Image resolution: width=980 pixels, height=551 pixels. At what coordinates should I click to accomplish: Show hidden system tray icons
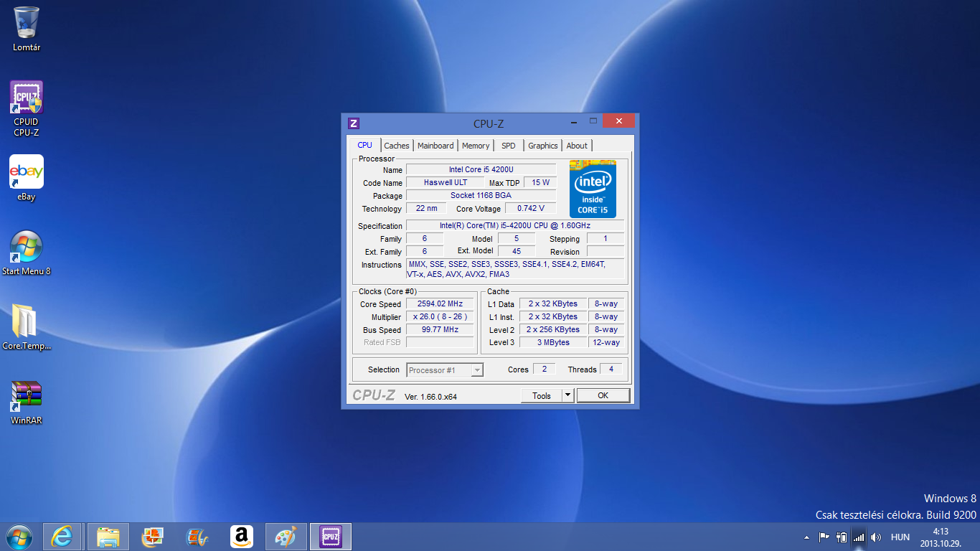[x=807, y=537]
